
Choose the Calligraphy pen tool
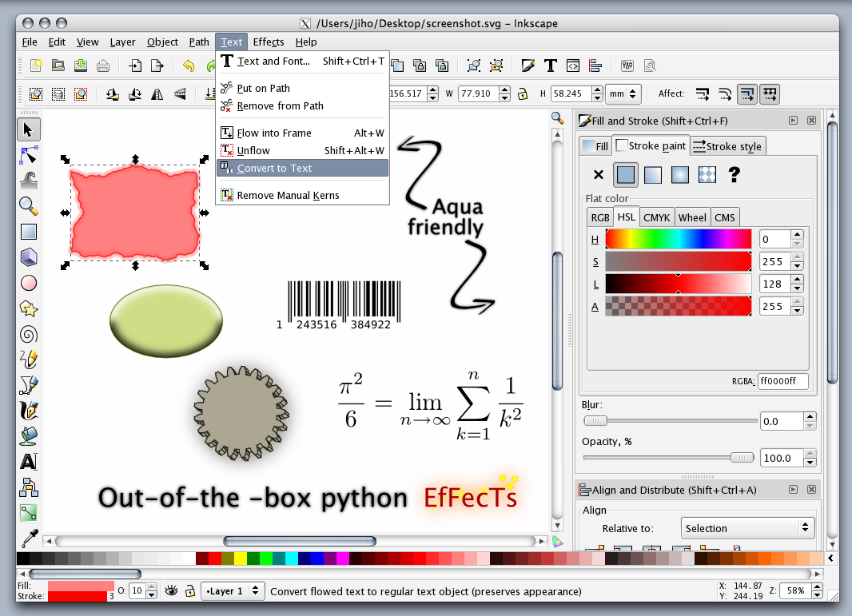coord(29,411)
